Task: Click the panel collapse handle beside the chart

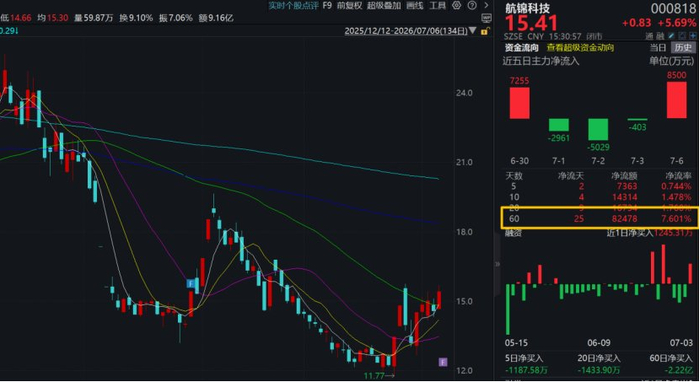Action: 497,264
